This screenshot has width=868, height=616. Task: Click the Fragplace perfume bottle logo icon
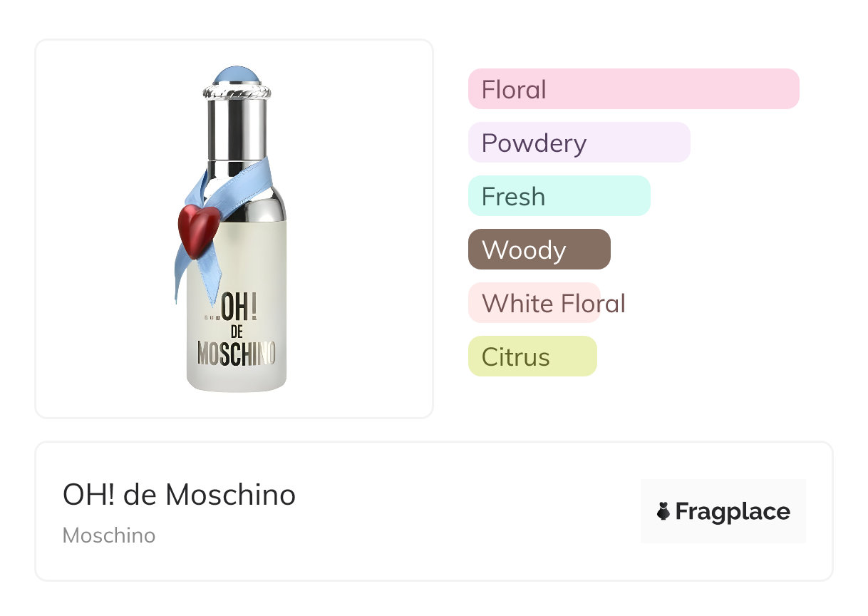(x=663, y=511)
